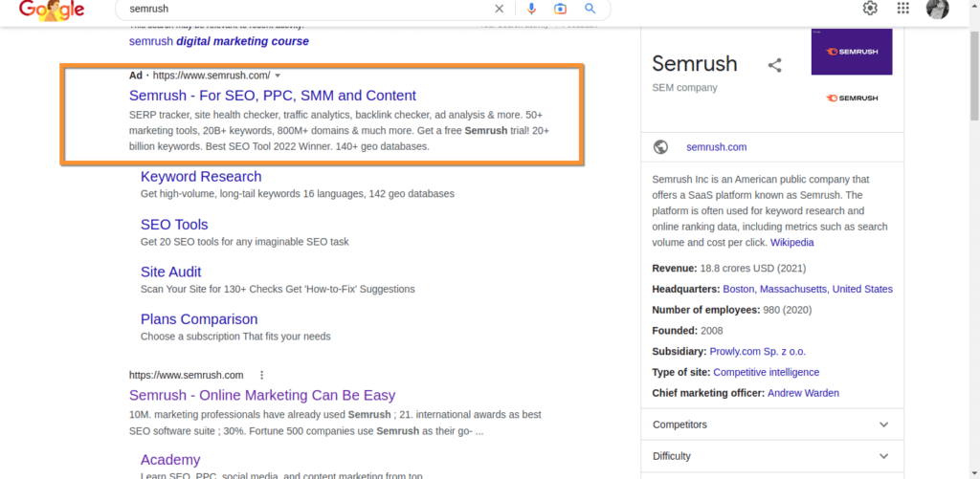Open the purple Semrush logo image
Screen dimensions: 980x479
(x=852, y=52)
